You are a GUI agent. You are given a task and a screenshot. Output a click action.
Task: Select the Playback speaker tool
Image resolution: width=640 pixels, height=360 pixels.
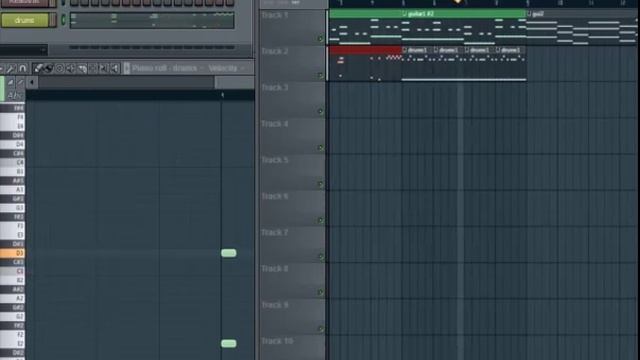115,68
